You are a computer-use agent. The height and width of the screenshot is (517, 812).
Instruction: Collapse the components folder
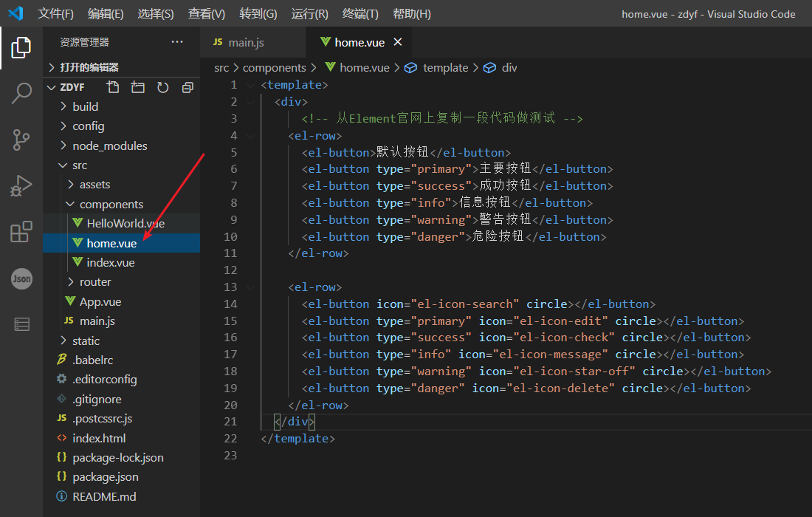pyautogui.click(x=111, y=204)
